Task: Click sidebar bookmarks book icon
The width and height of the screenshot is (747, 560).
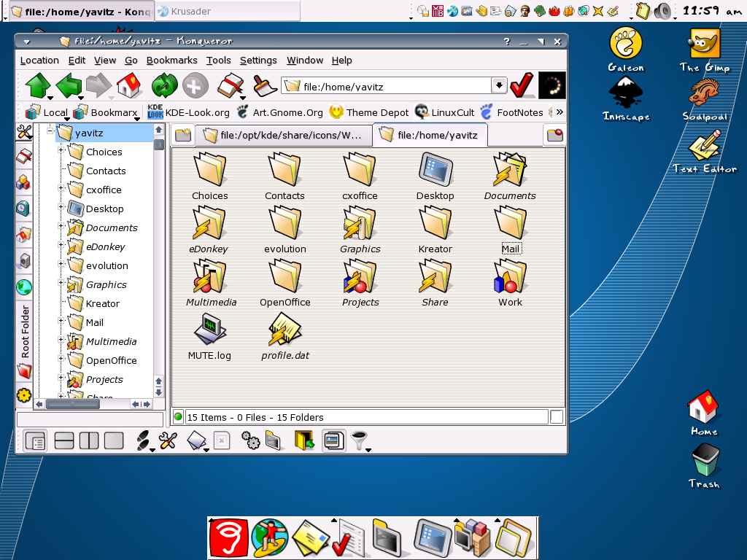Action: (x=24, y=156)
